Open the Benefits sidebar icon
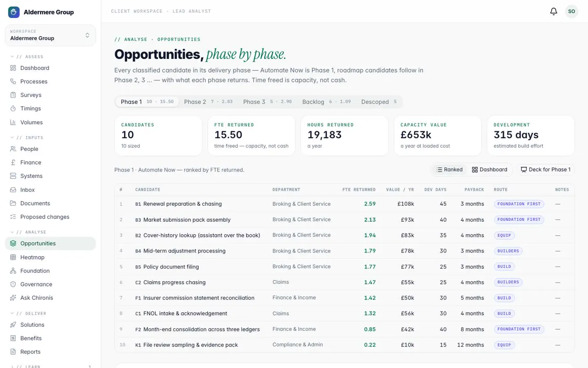Screen dimensions: 588x368 click(x=13, y=338)
